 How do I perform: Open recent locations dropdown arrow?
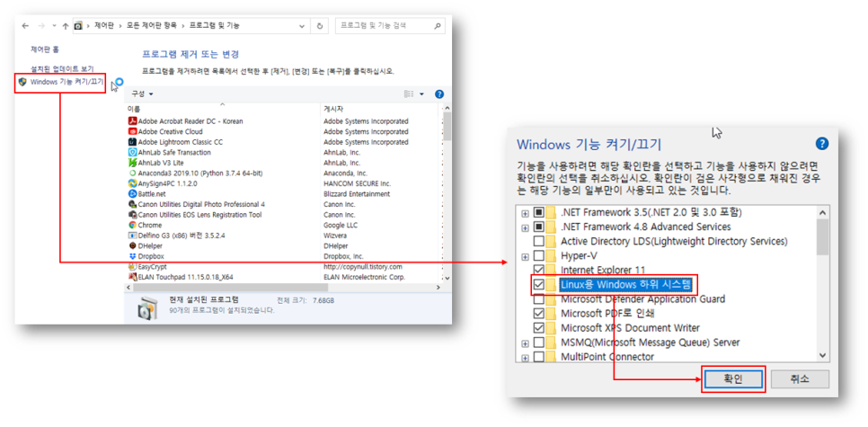[x=54, y=26]
